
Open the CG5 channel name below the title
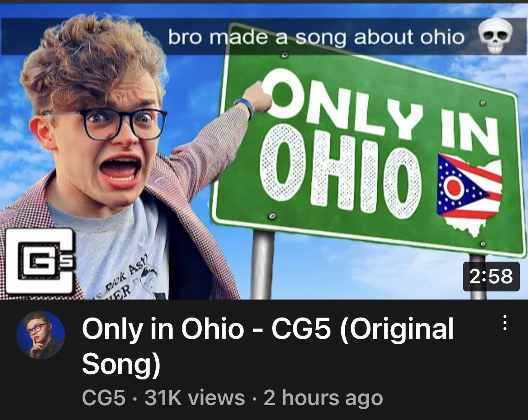click(104, 398)
